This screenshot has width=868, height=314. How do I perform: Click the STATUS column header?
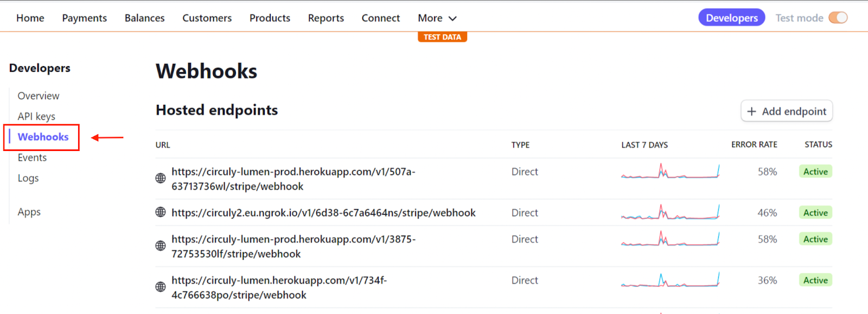pos(819,145)
